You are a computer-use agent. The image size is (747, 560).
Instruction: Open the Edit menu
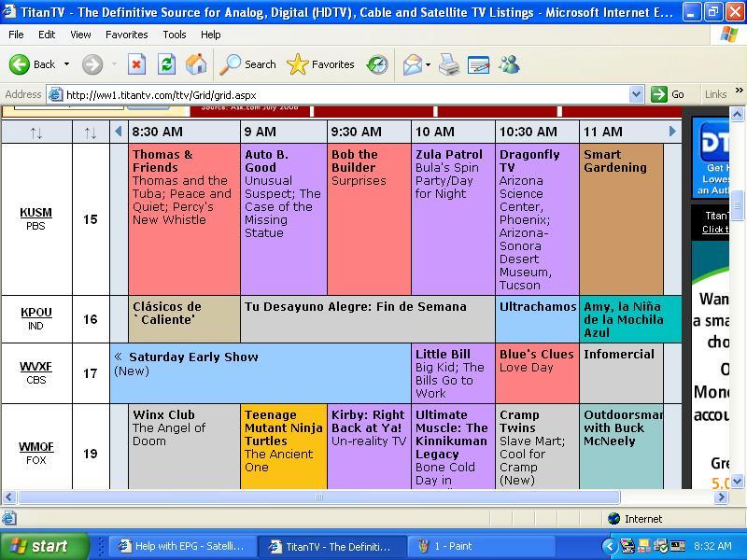coord(47,35)
